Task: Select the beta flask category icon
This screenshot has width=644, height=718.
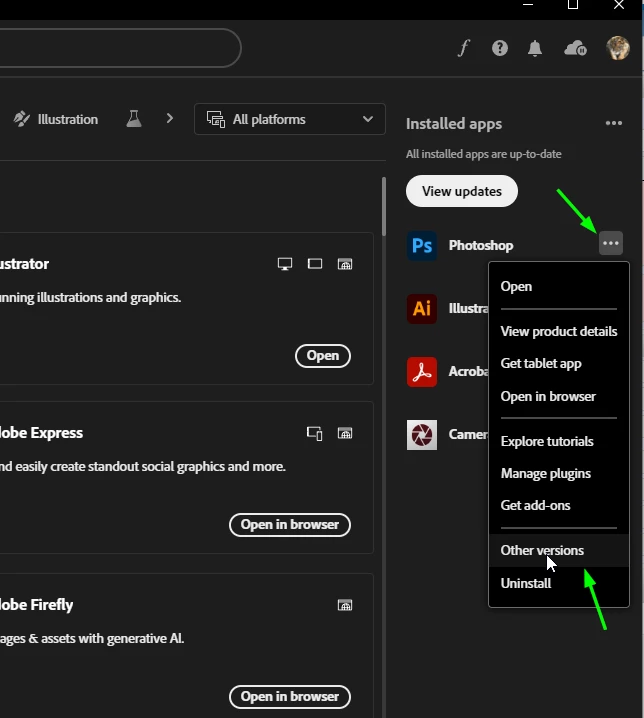Action: (134, 119)
